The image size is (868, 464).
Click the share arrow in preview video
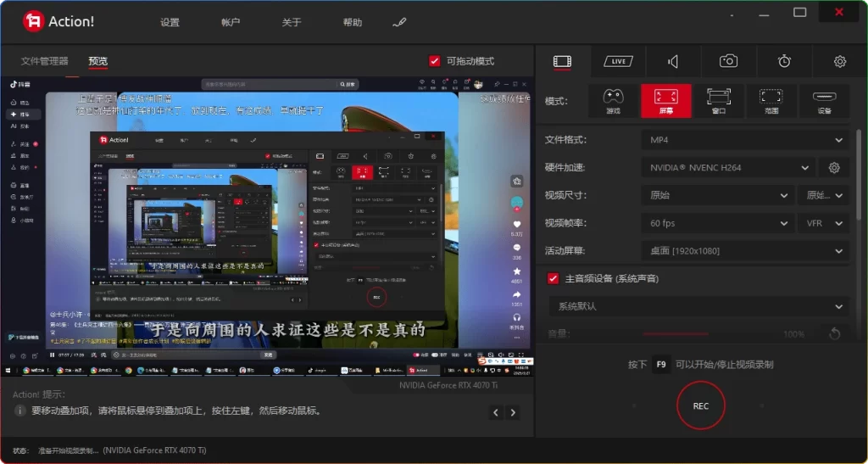517,294
